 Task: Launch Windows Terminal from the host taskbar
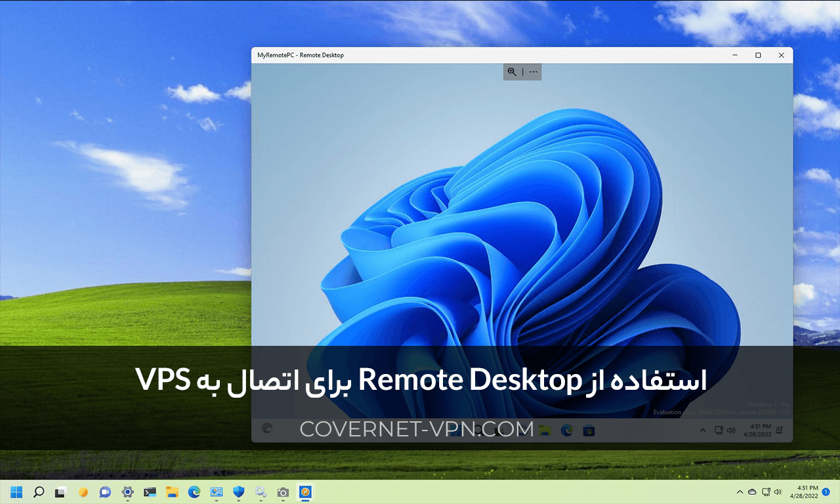pyautogui.click(x=149, y=492)
